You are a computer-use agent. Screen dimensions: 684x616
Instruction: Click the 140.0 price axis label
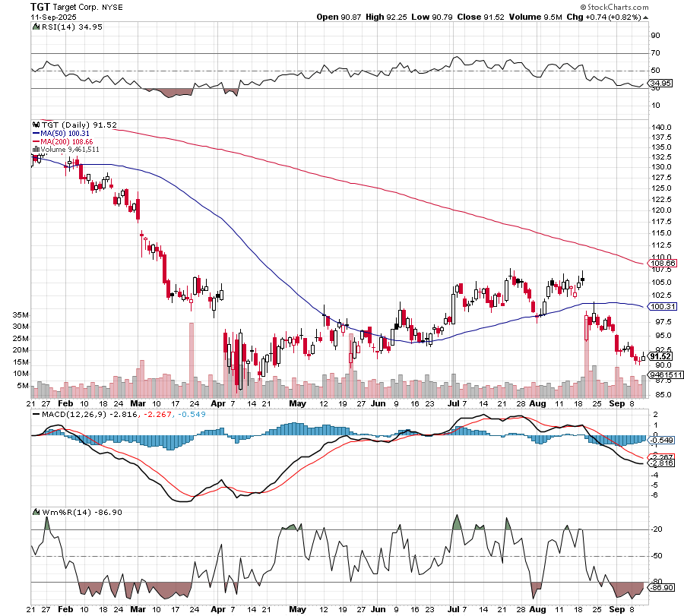point(661,128)
